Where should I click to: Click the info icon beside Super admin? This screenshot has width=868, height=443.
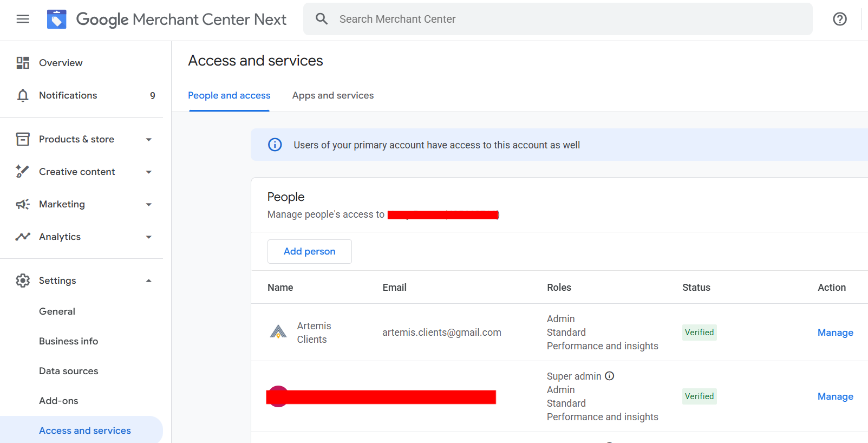(x=609, y=376)
